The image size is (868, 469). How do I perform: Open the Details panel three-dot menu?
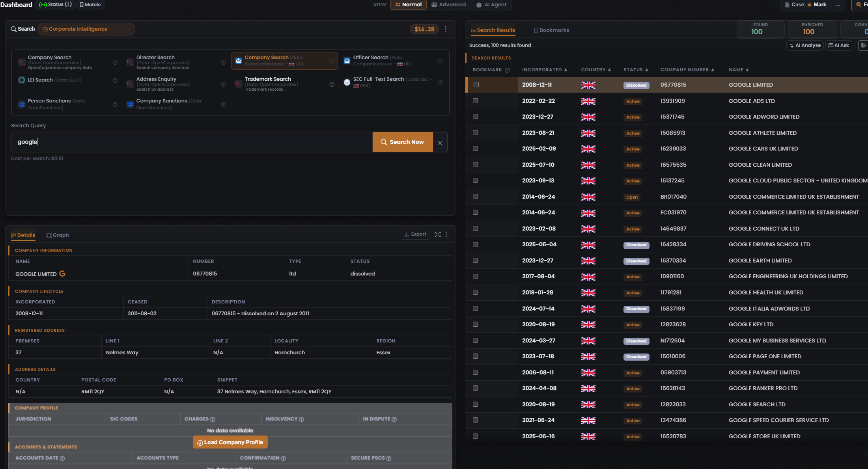point(446,234)
